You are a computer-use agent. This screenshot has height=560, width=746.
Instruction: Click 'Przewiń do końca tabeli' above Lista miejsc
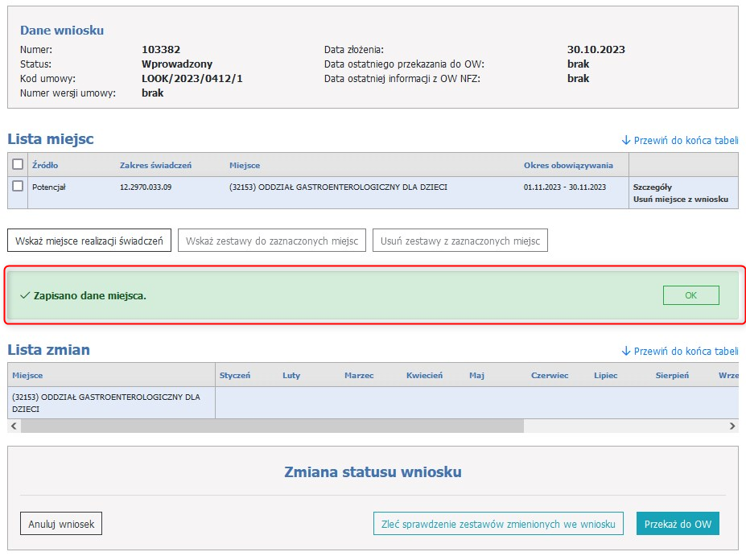click(x=680, y=140)
